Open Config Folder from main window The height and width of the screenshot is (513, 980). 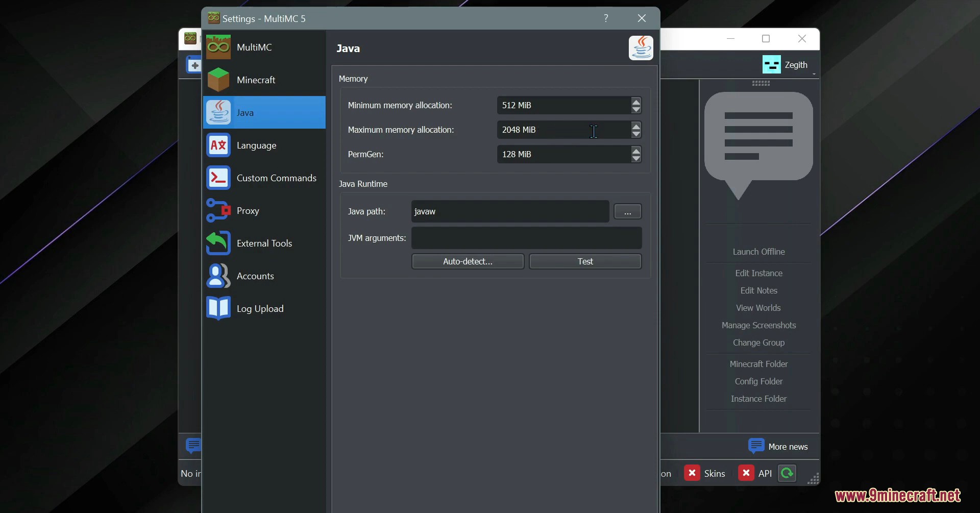[x=758, y=381]
